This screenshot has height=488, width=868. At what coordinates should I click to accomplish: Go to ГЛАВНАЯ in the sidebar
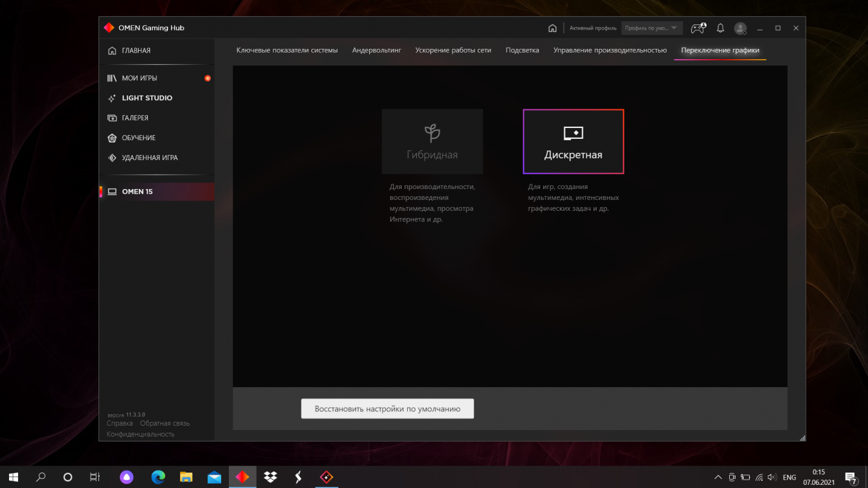pyautogui.click(x=157, y=51)
